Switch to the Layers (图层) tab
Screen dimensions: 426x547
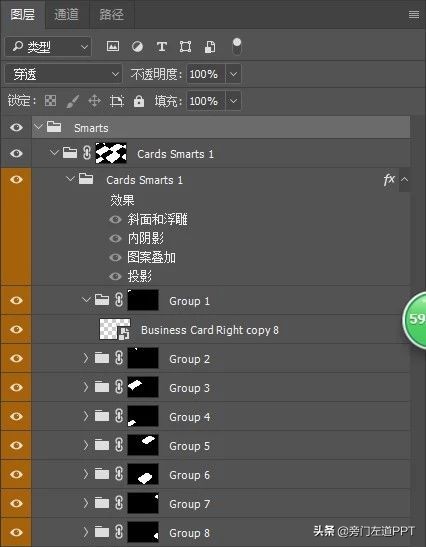click(x=23, y=15)
